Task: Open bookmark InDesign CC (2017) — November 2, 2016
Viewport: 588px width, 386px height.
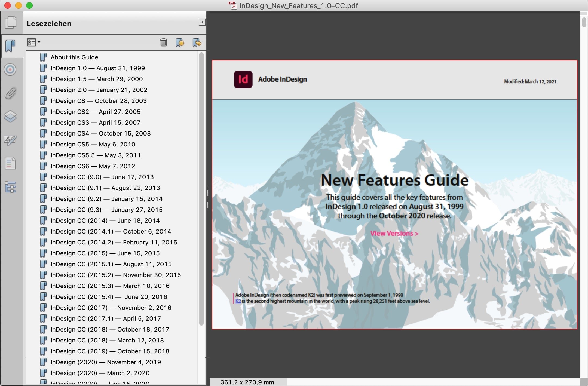Action: point(111,308)
